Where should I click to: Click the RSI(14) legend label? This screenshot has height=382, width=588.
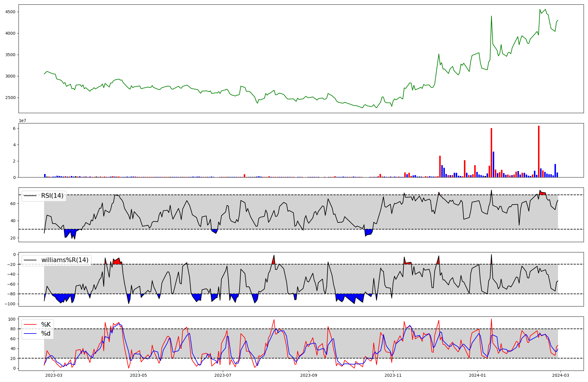52,196
